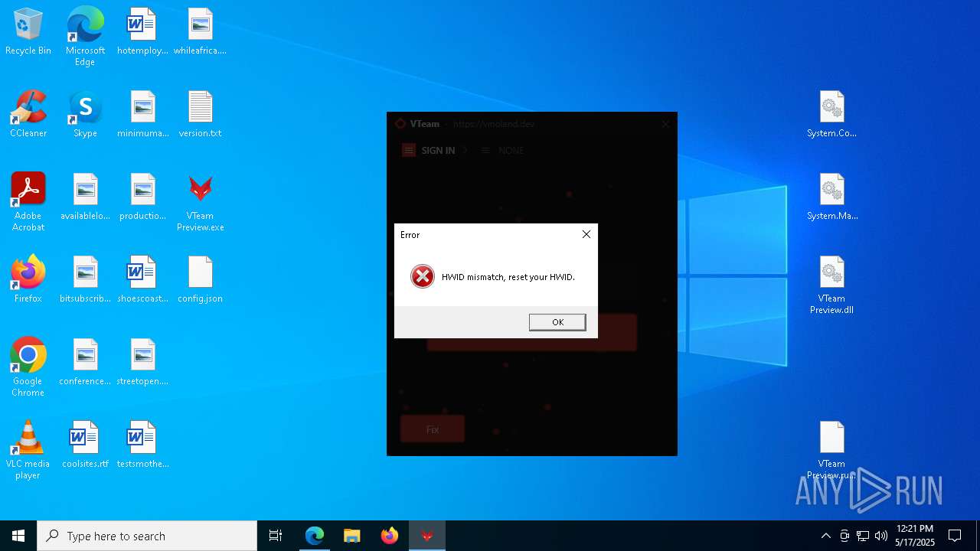Click the red error icon in dialog

coord(422,276)
